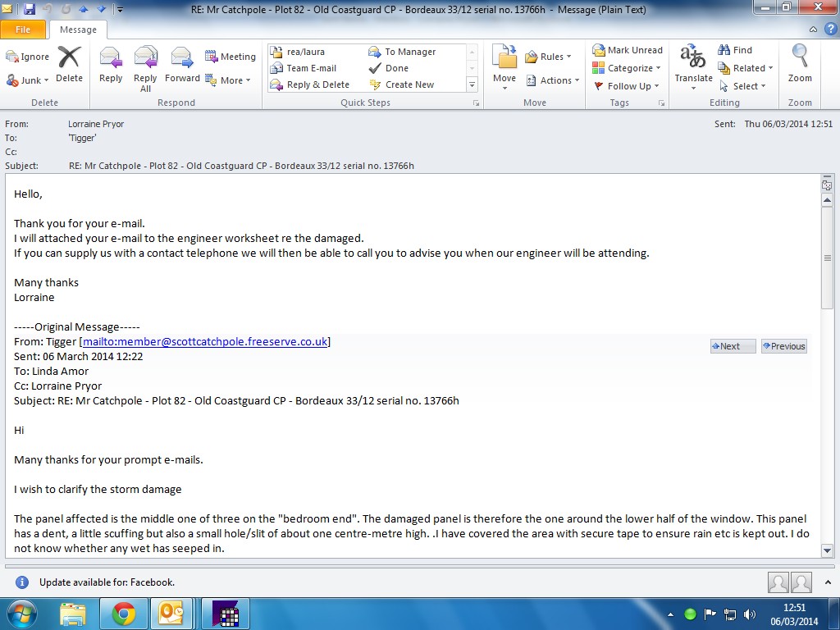Click sender name Lorraine Pryor
This screenshot has width=840, height=630.
[x=96, y=124]
